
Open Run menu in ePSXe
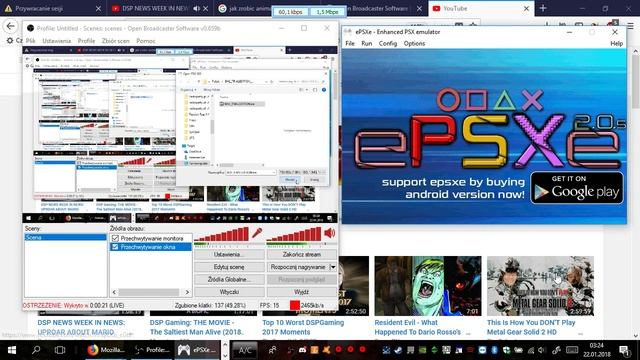click(367, 43)
